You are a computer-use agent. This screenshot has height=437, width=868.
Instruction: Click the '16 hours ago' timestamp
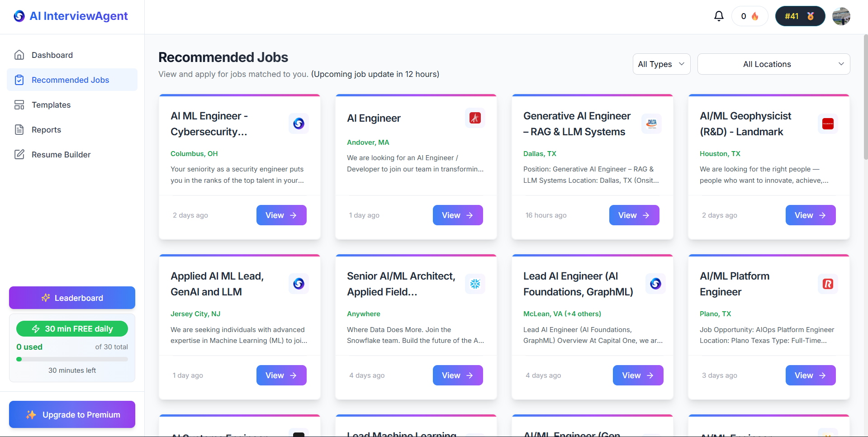tap(546, 215)
